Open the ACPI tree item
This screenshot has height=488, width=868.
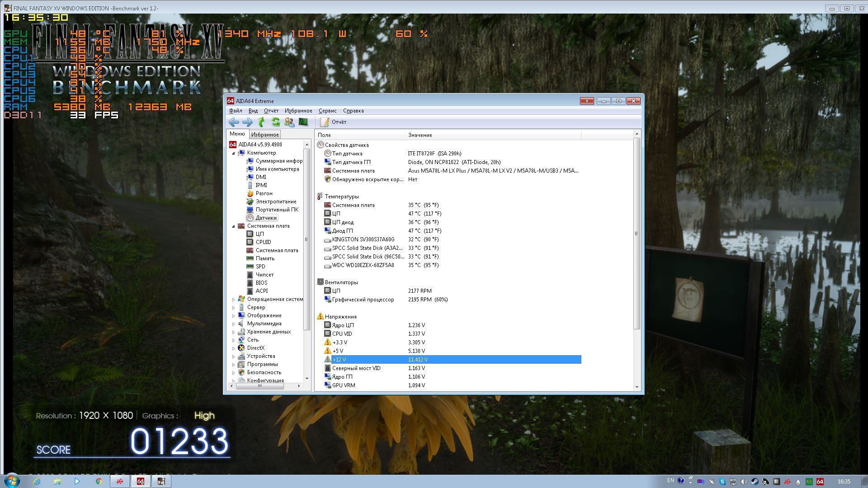[x=261, y=291]
